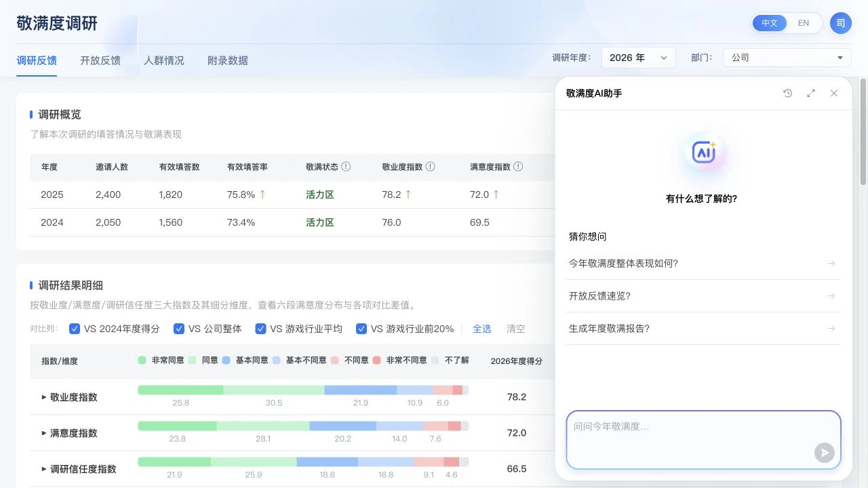868x488 pixels.
Task: Uncheck VS 公司整体 checkbox
Action: pyautogui.click(x=179, y=329)
